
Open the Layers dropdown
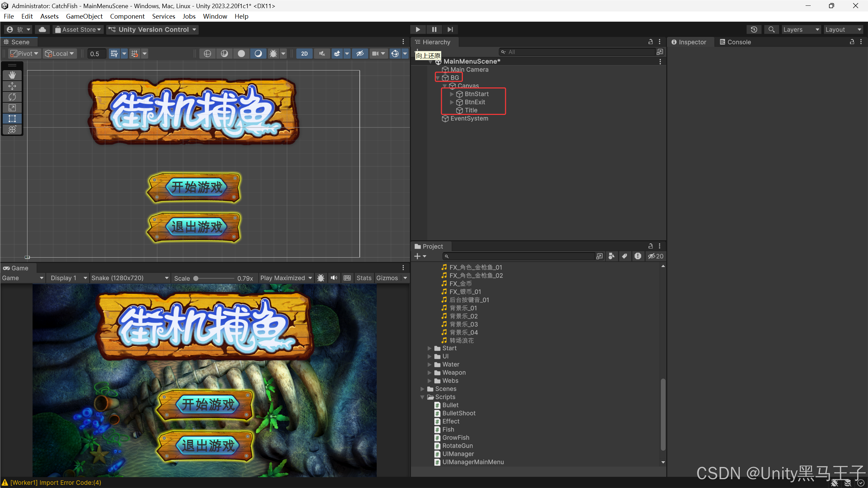[x=801, y=29]
